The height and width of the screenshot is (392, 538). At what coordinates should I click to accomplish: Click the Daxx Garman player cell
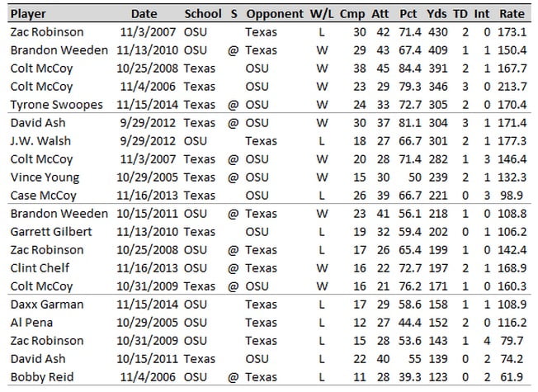pos(47,305)
